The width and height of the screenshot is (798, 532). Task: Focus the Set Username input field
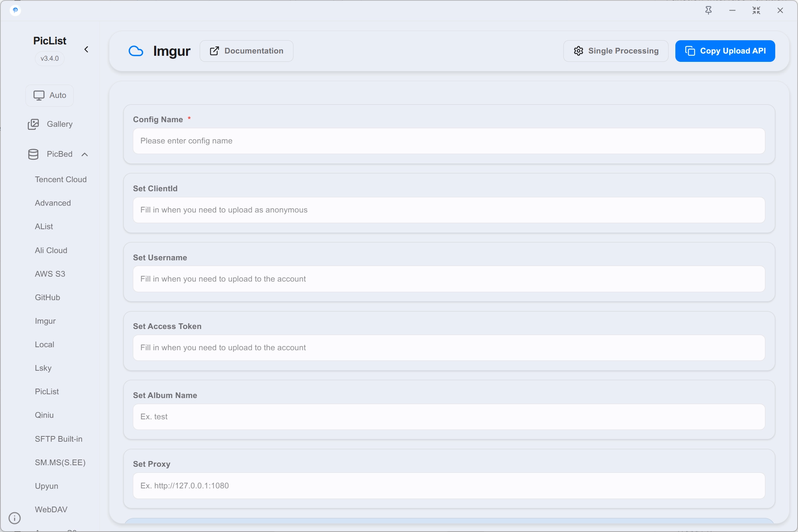tap(449, 279)
